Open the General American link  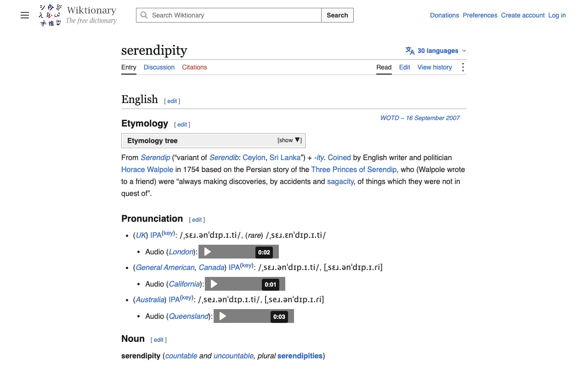point(165,267)
